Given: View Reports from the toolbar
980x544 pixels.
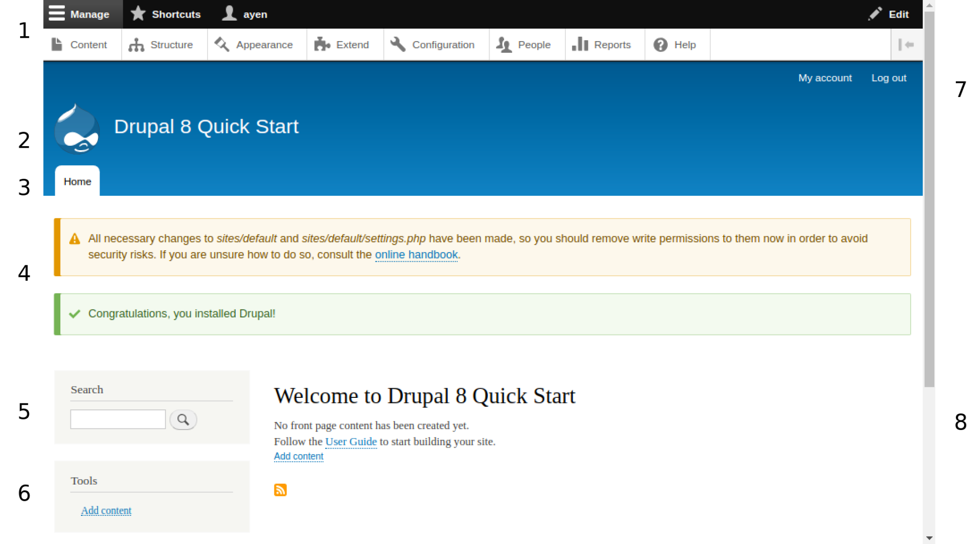Looking at the screenshot, I should tap(602, 45).
